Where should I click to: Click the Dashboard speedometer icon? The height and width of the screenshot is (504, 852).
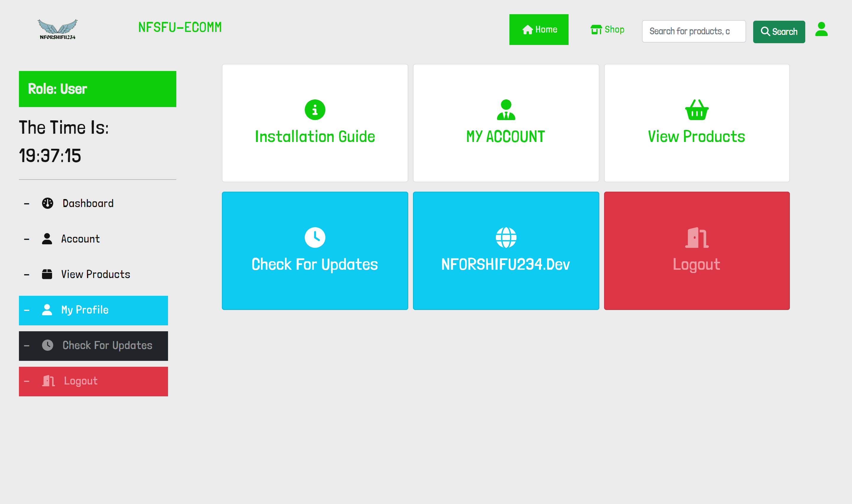click(47, 203)
